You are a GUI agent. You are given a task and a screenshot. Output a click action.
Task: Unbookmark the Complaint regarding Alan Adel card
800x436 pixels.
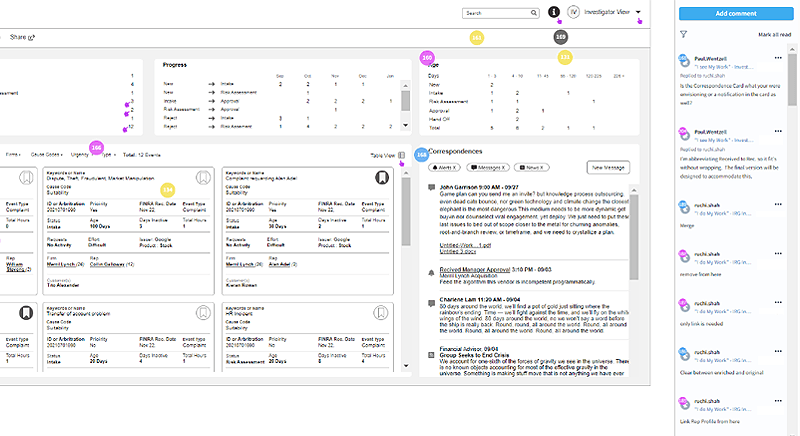pos(382,177)
